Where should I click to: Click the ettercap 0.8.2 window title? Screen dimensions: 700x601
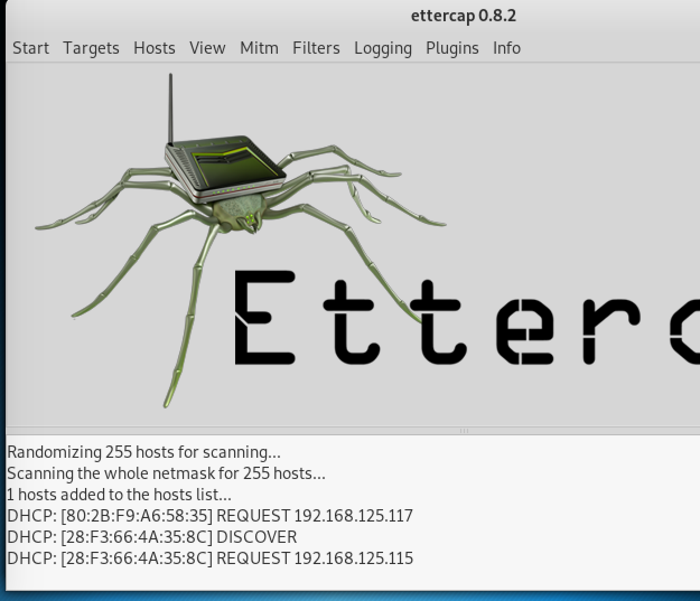pyautogui.click(x=463, y=16)
